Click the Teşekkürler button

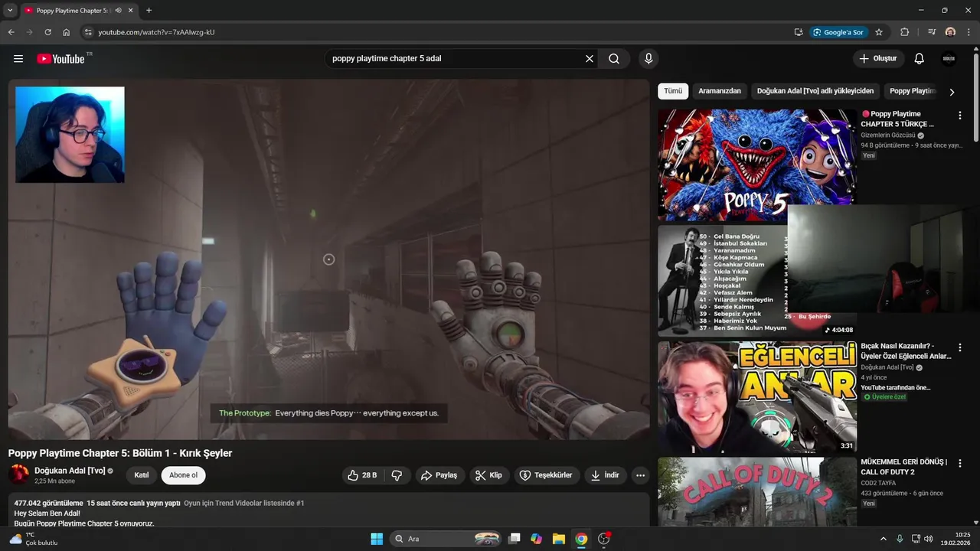[547, 475]
